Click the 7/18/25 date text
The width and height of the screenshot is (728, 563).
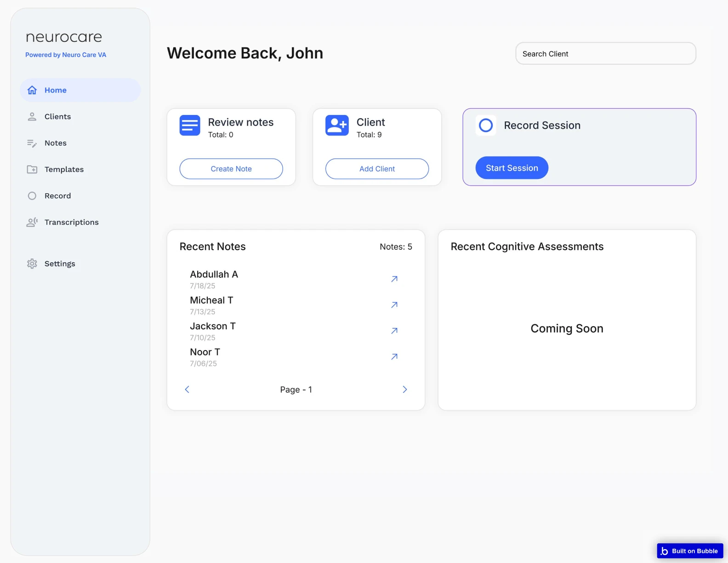click(x=203, y=286)
